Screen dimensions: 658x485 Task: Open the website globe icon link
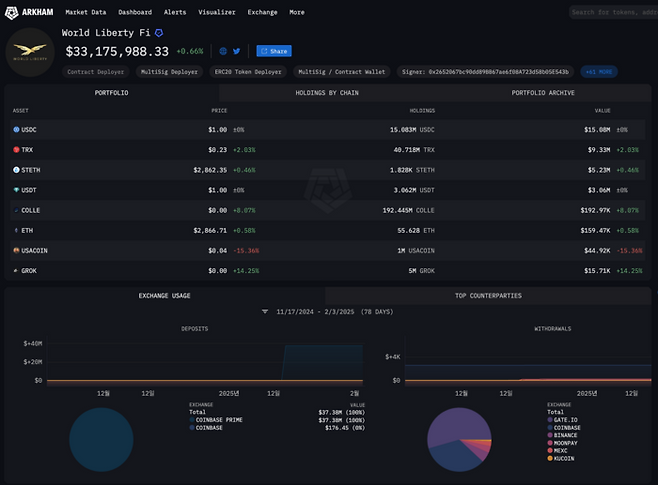pos(223,51)
